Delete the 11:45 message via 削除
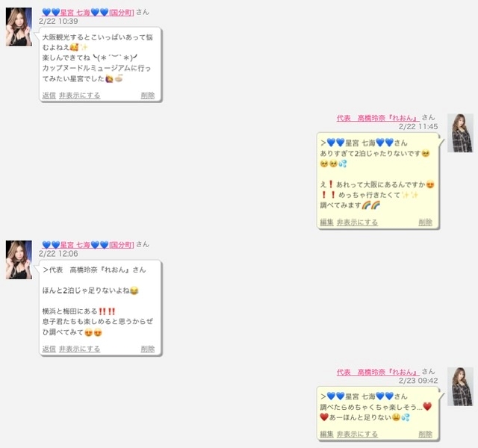The image size is (478, 448). pyautogui.click(x=425, y=223)
